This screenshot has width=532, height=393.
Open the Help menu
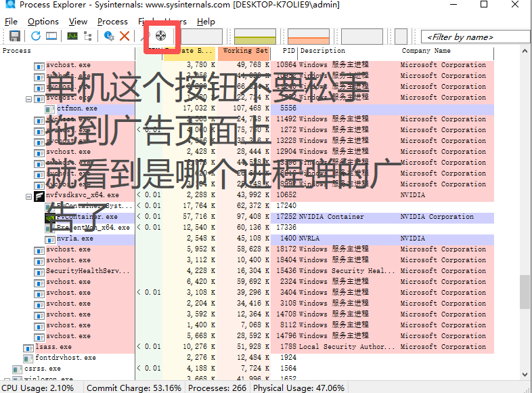tap(206, 22)
